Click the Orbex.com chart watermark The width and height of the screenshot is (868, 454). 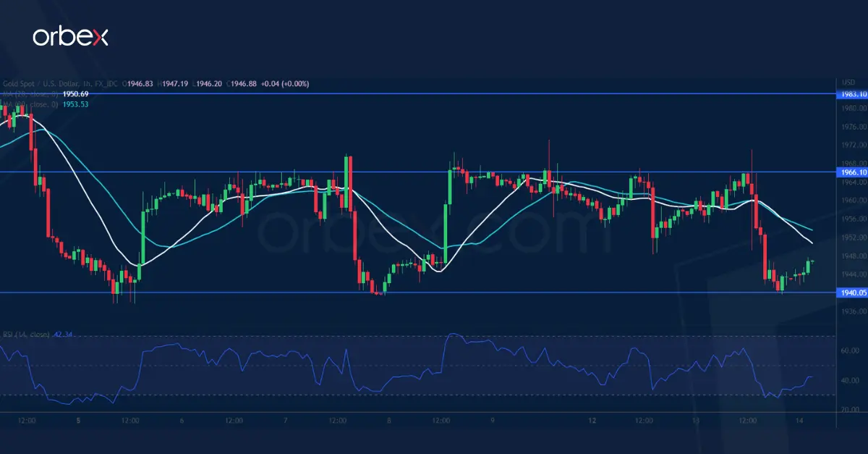coord(434,228)
